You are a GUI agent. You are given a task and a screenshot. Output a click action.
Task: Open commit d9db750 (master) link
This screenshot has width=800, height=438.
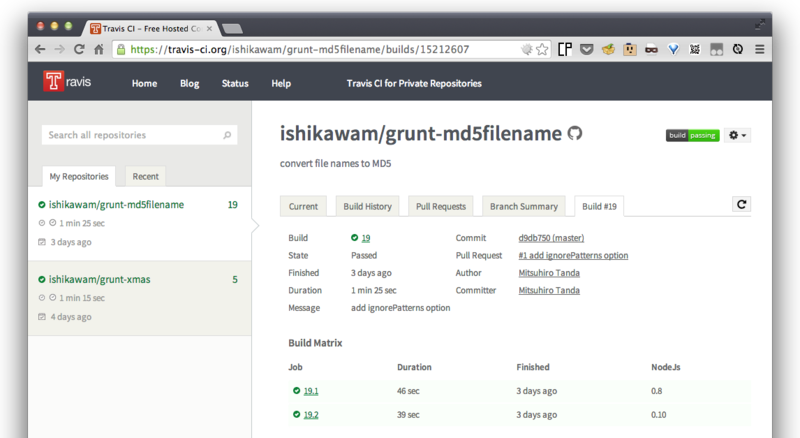pyautogui.click(x=551, y=238)
